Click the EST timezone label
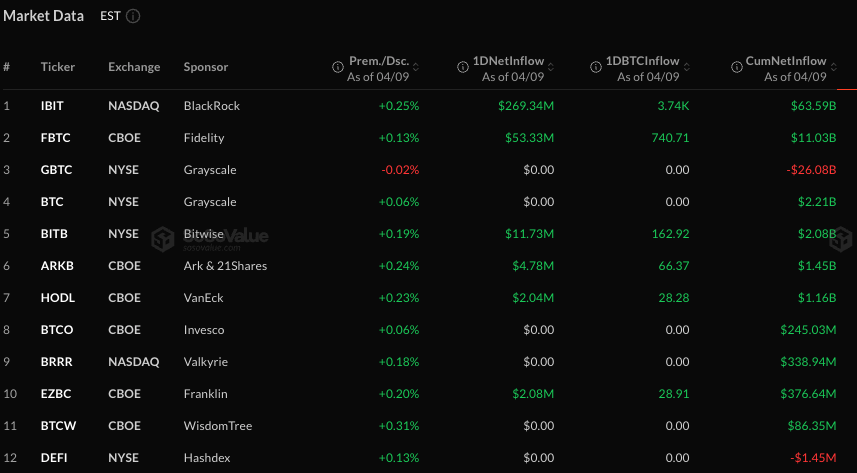 (110, 16)
